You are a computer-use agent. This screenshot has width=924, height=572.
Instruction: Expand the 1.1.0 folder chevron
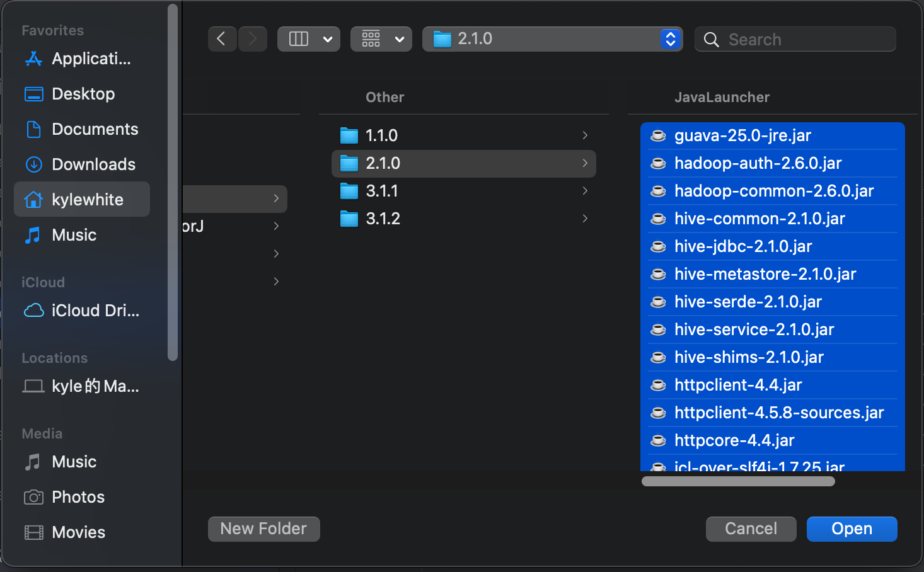point(585,135)
